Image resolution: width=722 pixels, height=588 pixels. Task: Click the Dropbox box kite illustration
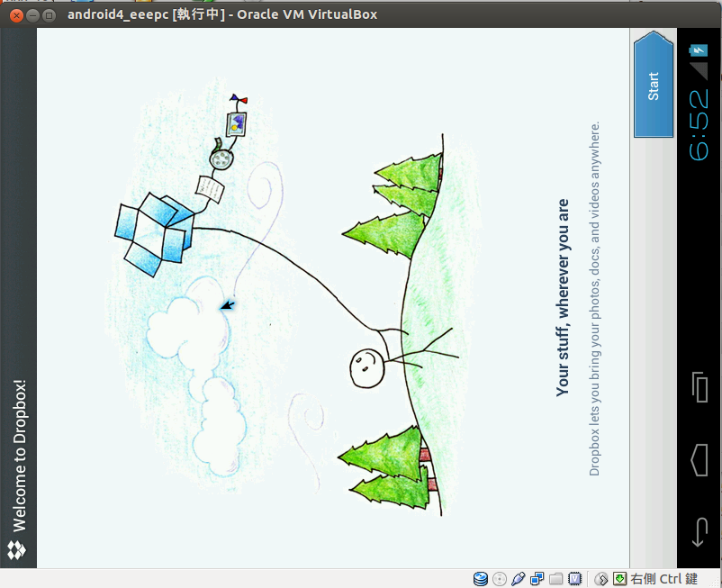click(x=154, y=234)
